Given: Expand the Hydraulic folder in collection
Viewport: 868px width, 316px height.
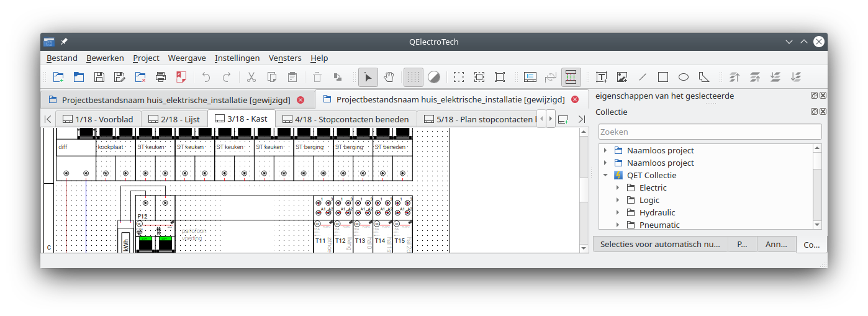Looking at the screenshot, I should 617,212.
